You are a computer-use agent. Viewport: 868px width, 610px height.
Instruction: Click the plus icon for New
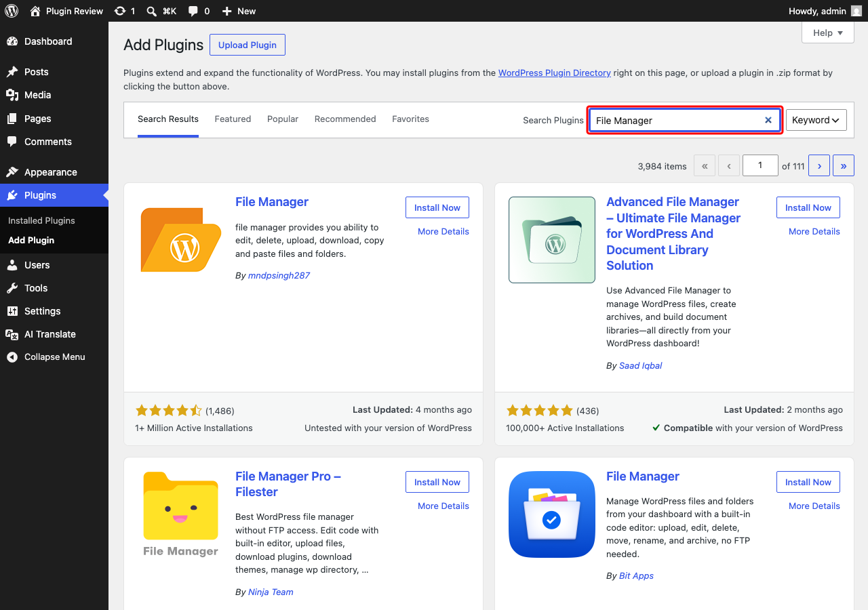pos(227,12)
